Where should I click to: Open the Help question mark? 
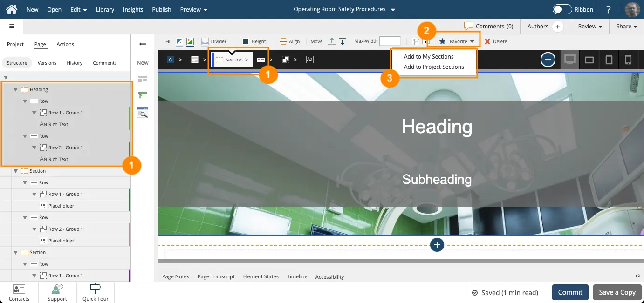coord(609,9)
